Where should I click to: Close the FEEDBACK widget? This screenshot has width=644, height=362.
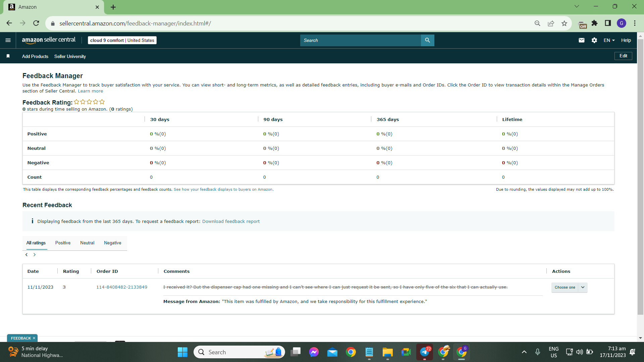point(34,338)
